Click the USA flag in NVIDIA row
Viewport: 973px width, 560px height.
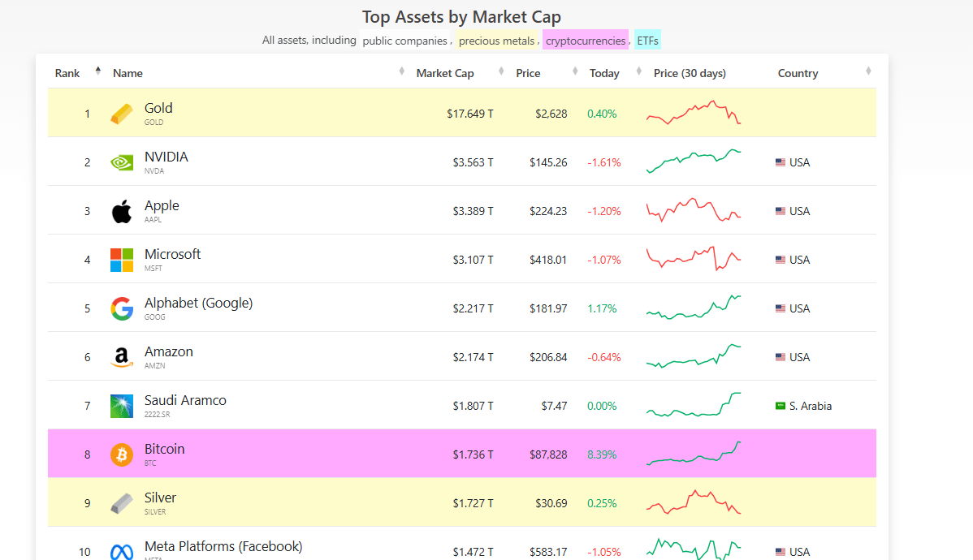click(780, 162)
